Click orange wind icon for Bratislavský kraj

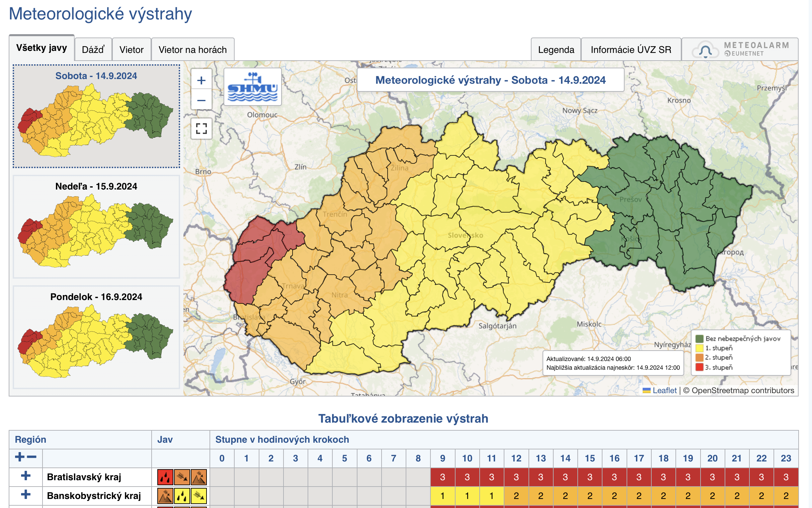click(182, 477)
